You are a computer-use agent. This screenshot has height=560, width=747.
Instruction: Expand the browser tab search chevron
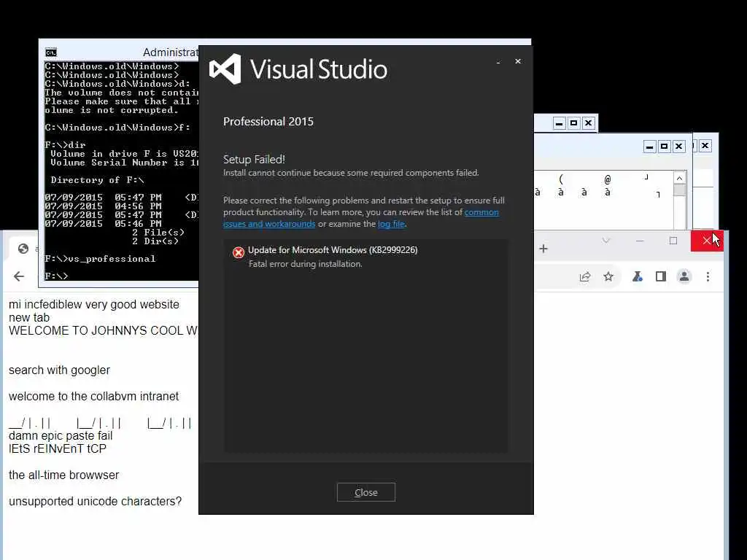pyautogui.click(x=606, y=241)
